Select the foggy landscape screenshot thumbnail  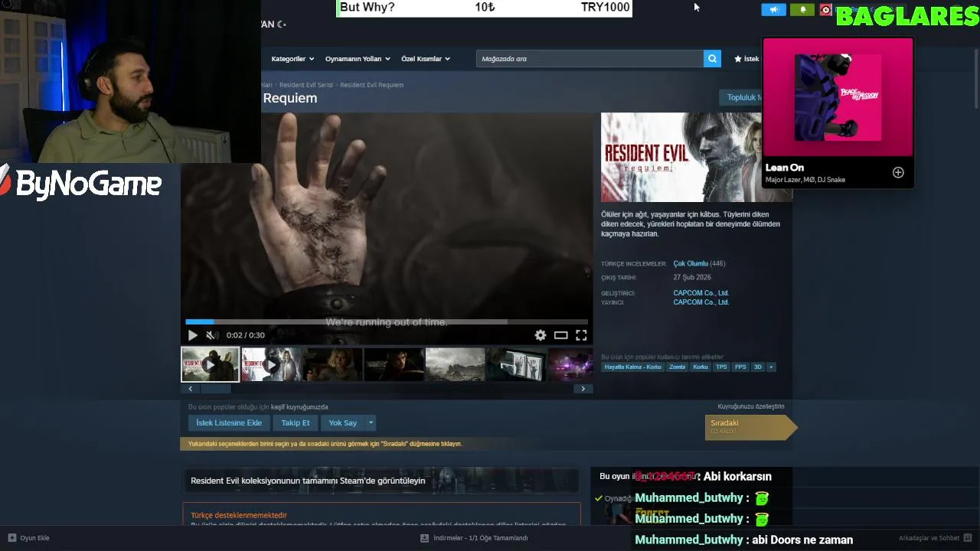point(455,364)
